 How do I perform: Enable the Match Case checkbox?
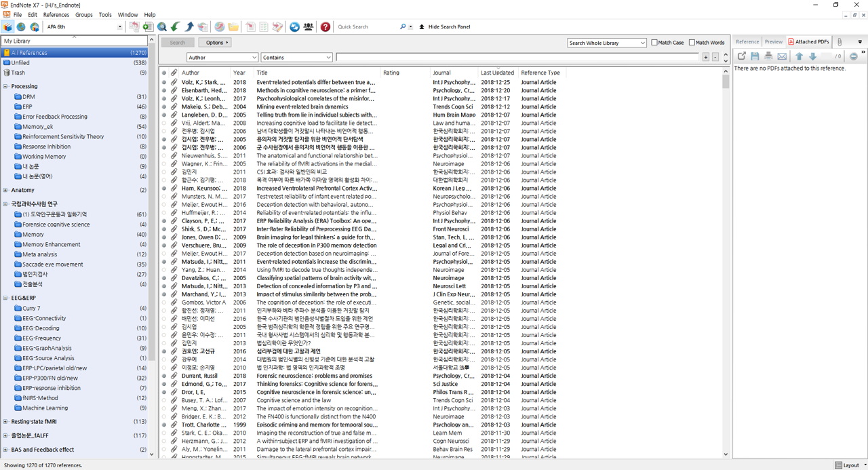(x=654, y=43)
